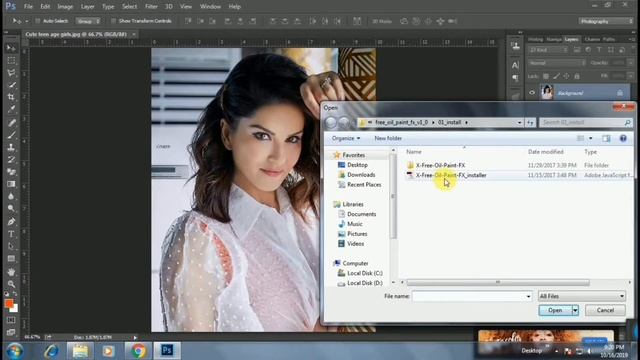Select the Pen tool

coord(11,222)
